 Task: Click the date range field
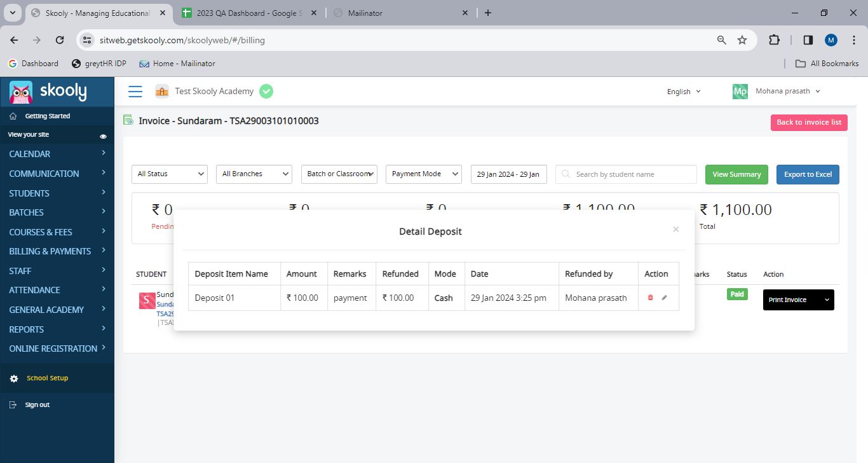pos(508,174)
